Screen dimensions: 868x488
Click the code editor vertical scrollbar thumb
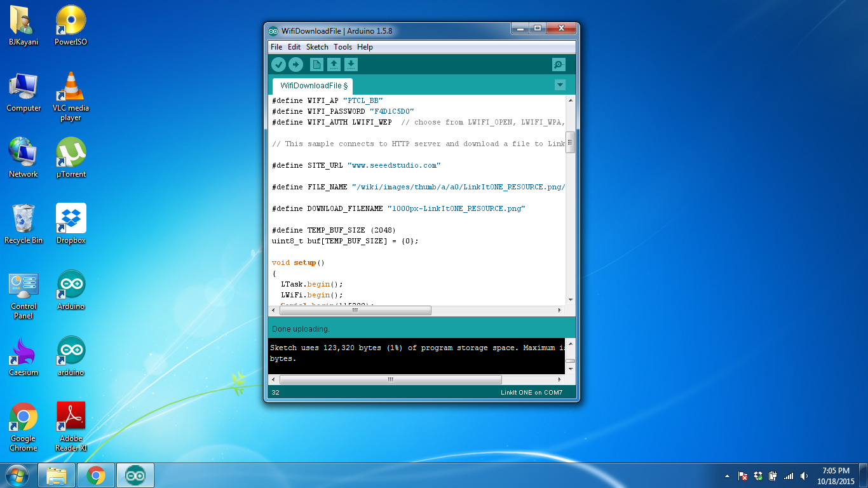570,142
